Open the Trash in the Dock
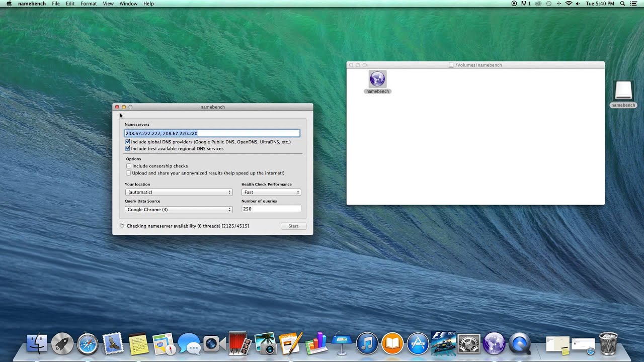Viewport: 644px width, 362px height. click(608, 344)
